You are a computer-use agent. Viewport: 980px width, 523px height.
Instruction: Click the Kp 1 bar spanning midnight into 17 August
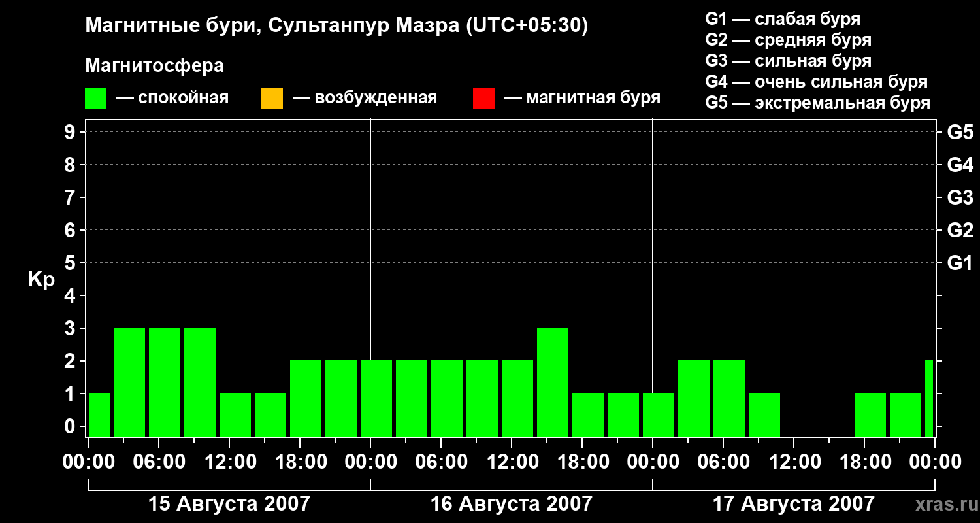[x=659, y=414]
